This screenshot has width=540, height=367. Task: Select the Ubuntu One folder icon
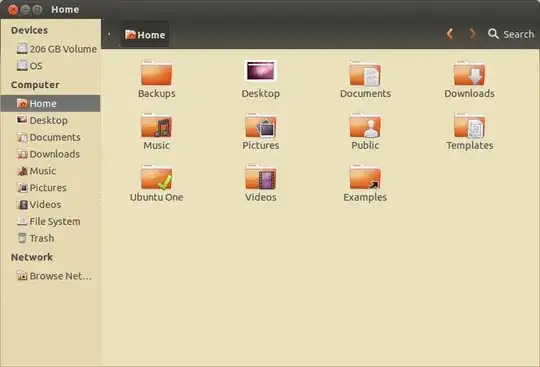(x=156, y=177)
